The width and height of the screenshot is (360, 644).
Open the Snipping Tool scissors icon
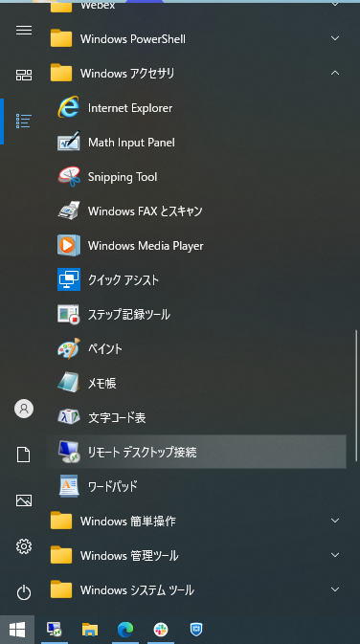(x=69, y=177)
